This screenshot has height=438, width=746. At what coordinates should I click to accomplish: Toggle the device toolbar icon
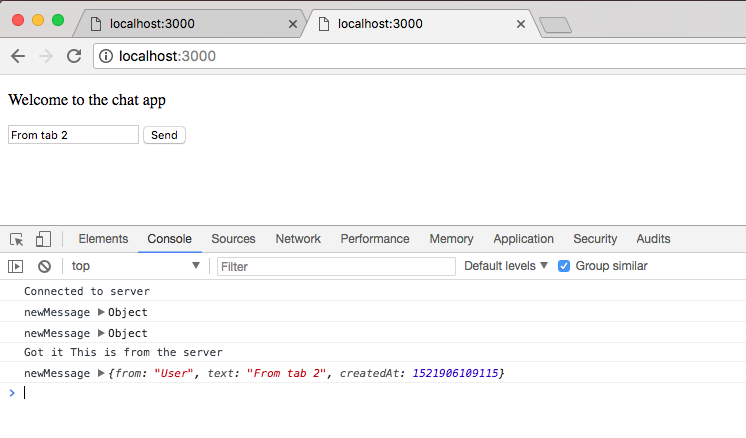pyautogui.click(x=43, y=239)
